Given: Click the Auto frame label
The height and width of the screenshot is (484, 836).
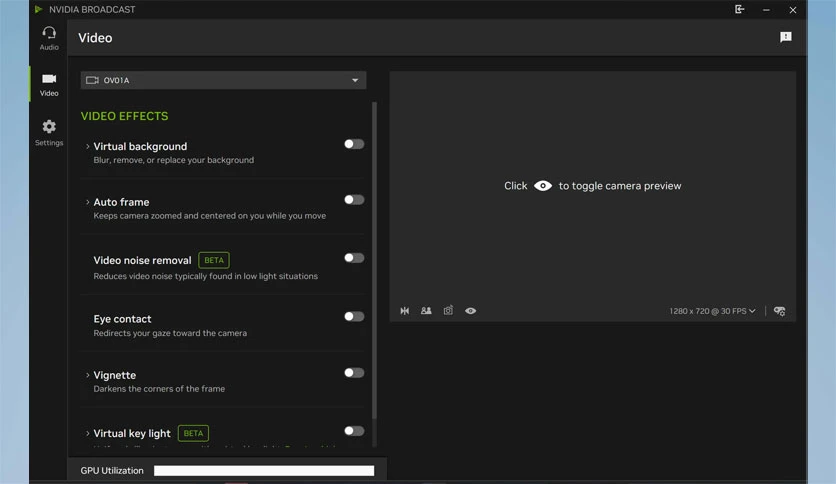Looking at the screenshot, I should (x=122, y=202).
